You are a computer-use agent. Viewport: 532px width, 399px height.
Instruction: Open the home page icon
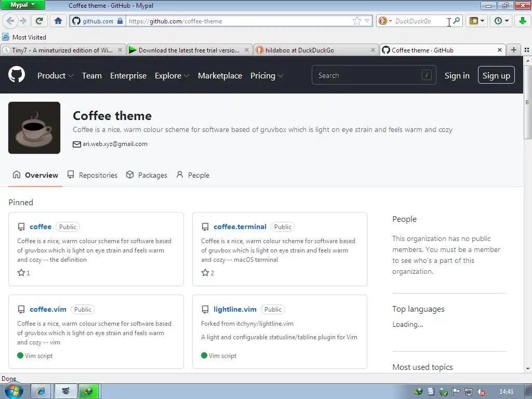[x=58, y=21]
